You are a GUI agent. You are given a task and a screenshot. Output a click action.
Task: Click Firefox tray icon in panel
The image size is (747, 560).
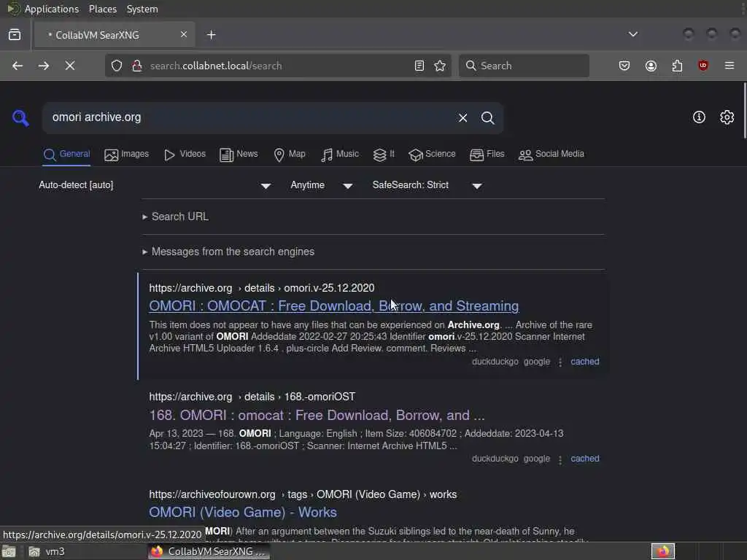(x=663, y=551)
